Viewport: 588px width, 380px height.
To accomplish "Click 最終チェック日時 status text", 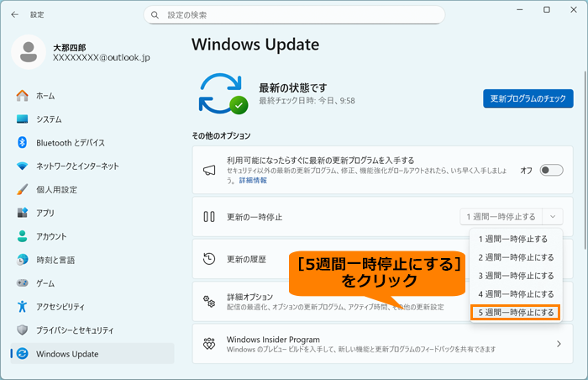I will 307,101.
